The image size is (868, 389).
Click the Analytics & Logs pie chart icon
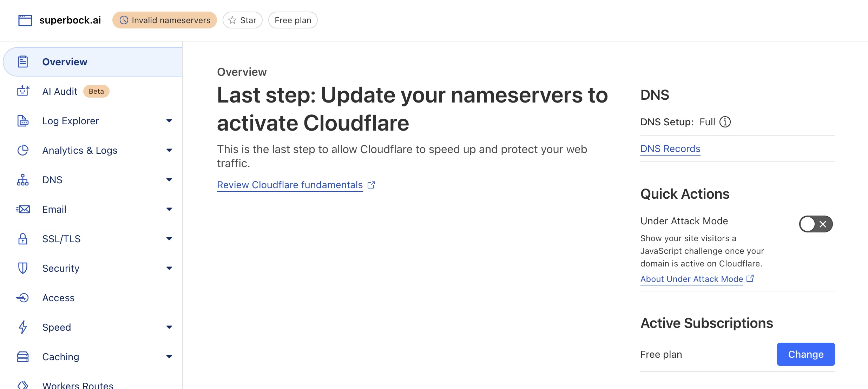pos(23,150)
